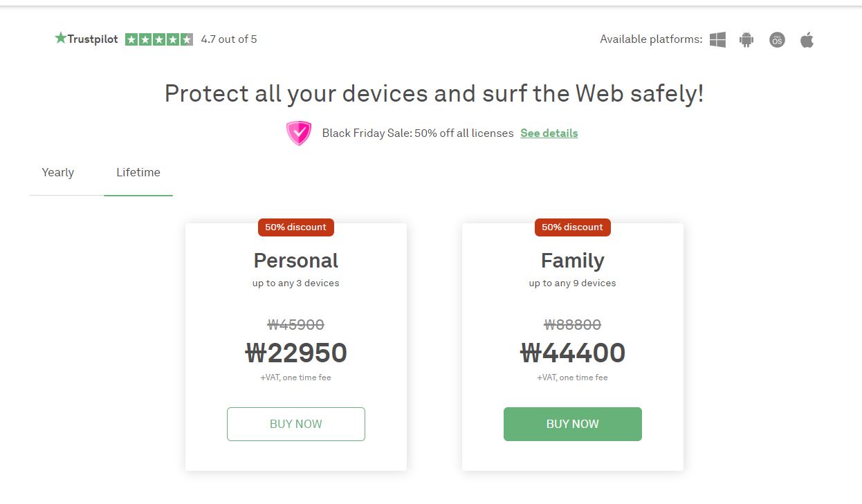Select the Lifetime tab
Image resolution: width=862 pixels, height=504 pixels.
(138, 173)
